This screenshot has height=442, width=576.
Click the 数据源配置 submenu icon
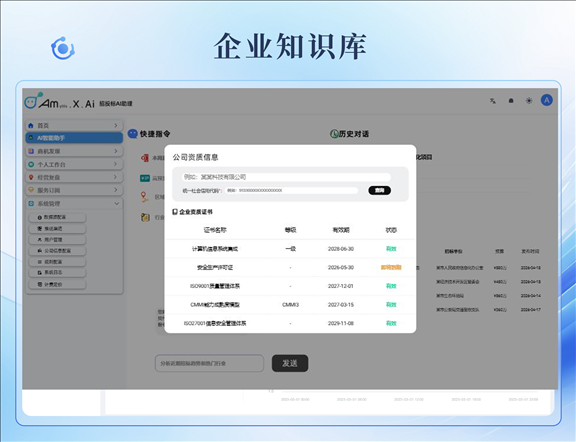pos(40,218)
